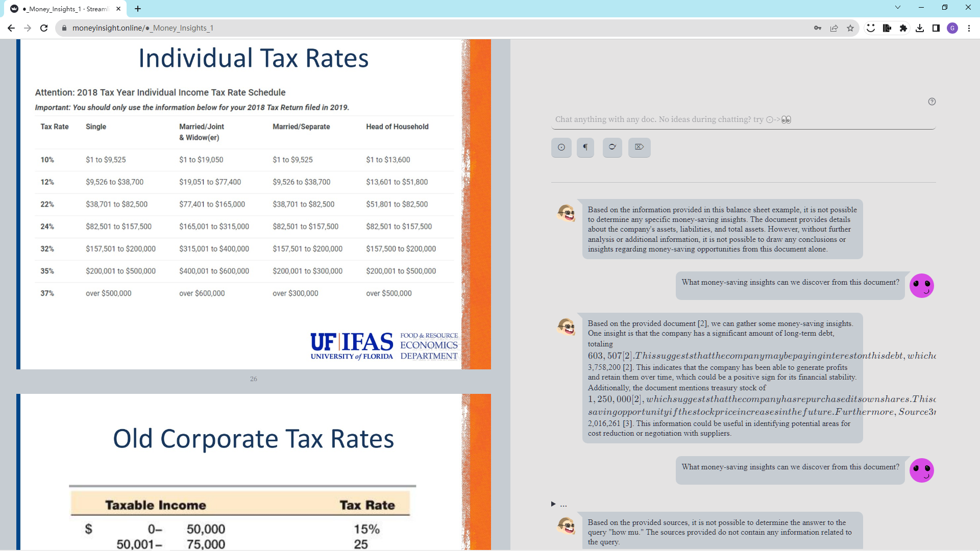The image size is (980, 551).
Task: Click the UF IFAS logo
Action: pos(384,346)
